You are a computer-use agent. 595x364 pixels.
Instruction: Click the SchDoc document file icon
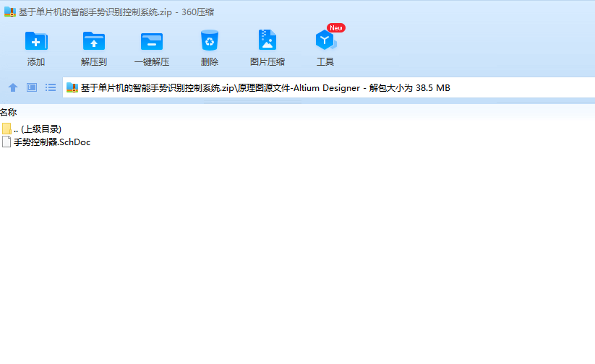pyautogui.click(x=7, y=142)
